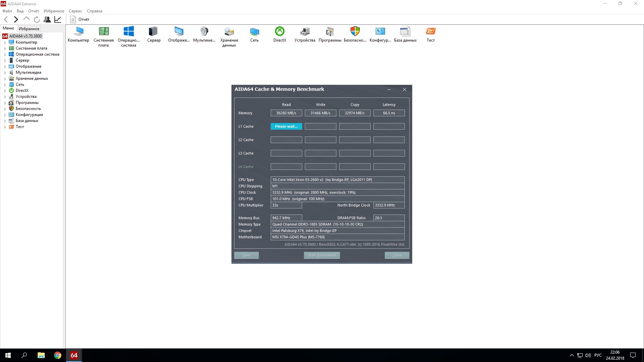Switch to the Избранное tab
This screenshot has height=362, width=644.
pos(29,29)
